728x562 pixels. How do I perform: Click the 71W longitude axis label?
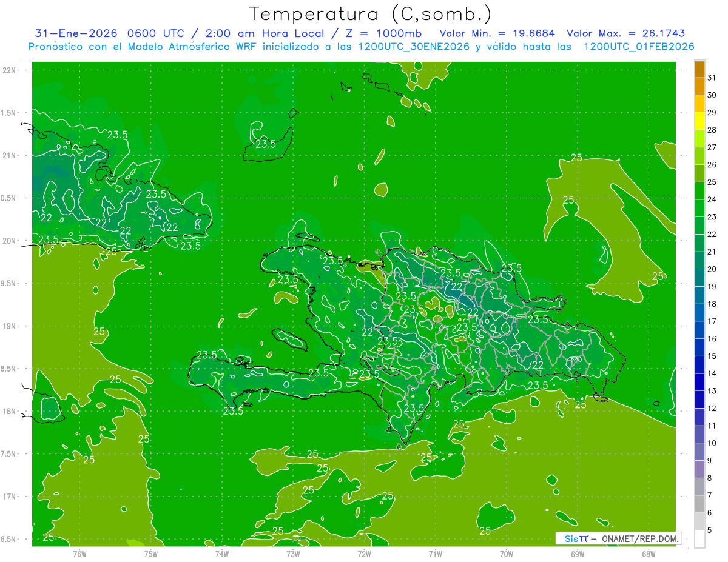pos(435,554)
